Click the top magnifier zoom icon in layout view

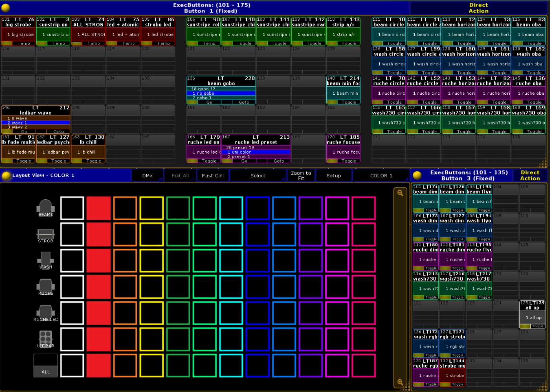[x=400, y=193]
